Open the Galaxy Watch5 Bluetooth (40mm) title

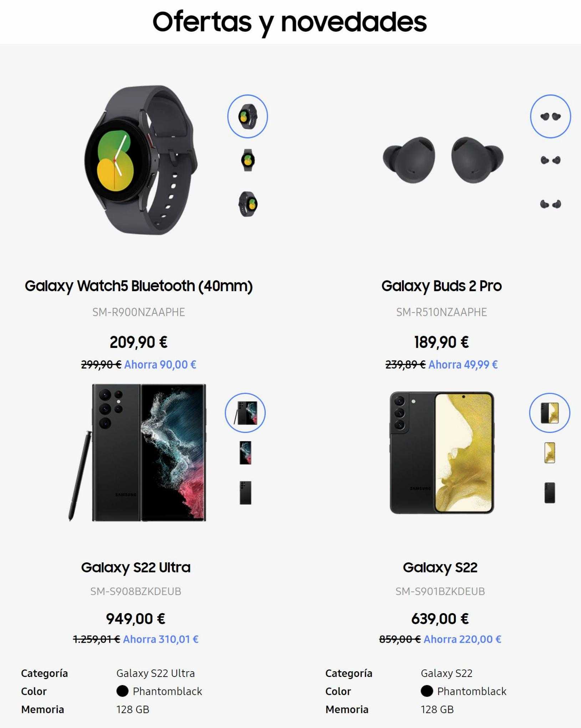pyautogui.click(x=139, y=286)
